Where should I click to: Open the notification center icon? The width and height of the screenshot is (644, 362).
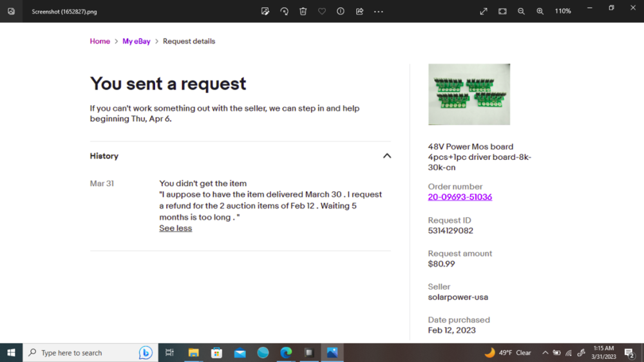coord(629,352)
